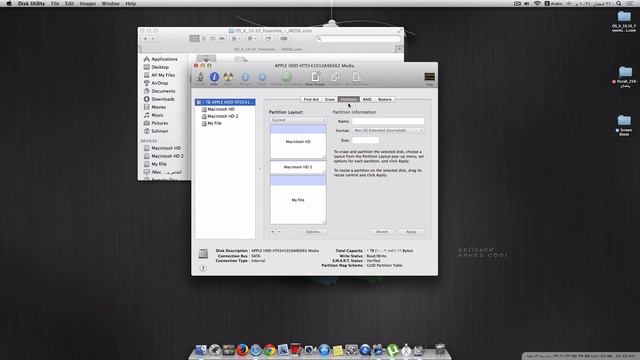Select the Macintosh HD 2 partition block

click(298, 167)
